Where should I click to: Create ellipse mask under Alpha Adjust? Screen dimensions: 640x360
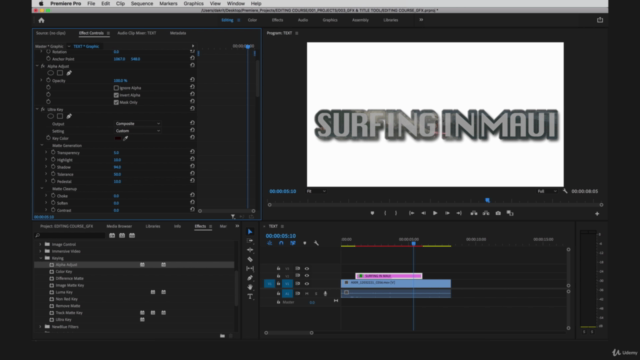click(50, 73)
